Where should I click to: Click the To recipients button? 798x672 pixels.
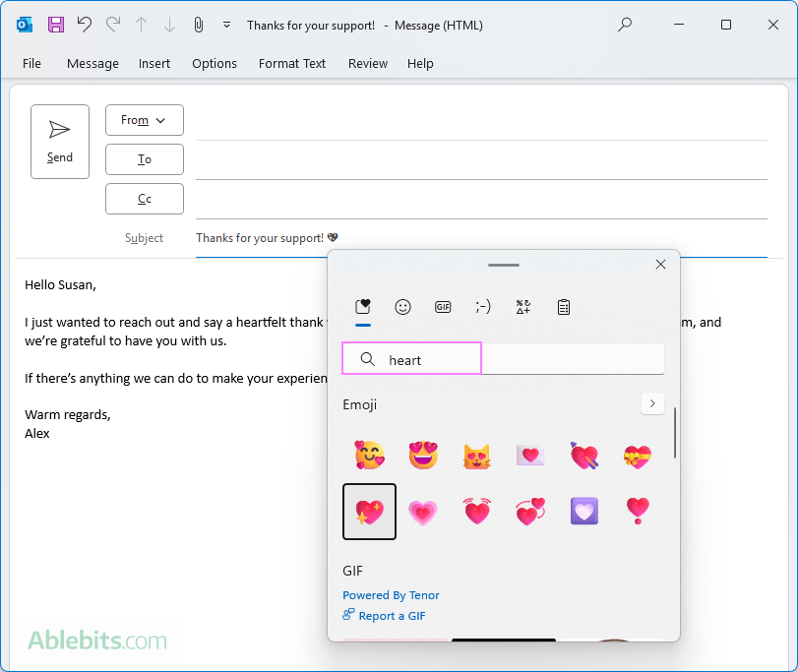144,159
